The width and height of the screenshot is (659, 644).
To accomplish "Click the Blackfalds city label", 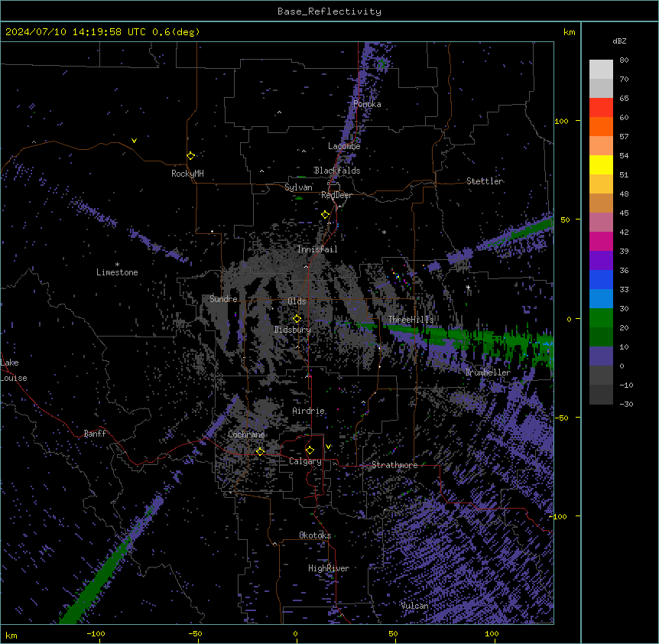I will click(x=337, y=171).
